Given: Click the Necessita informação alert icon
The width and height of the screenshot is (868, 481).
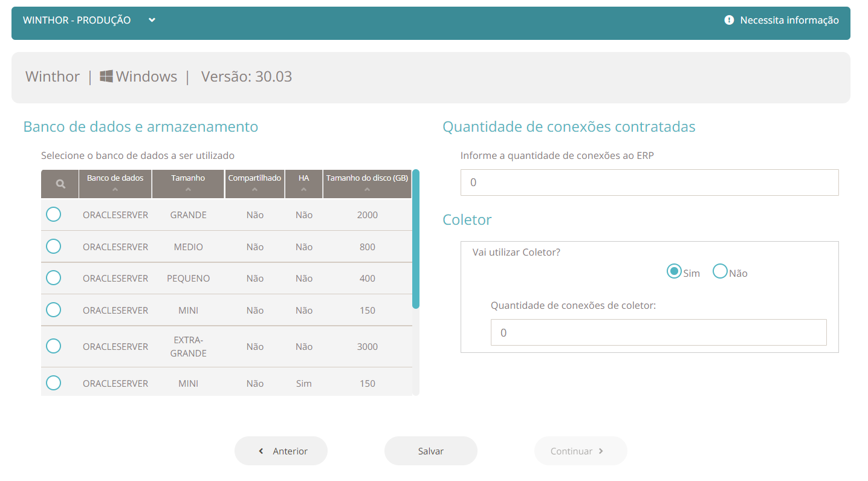Looking at the screenshot, I should click(729, 20).
